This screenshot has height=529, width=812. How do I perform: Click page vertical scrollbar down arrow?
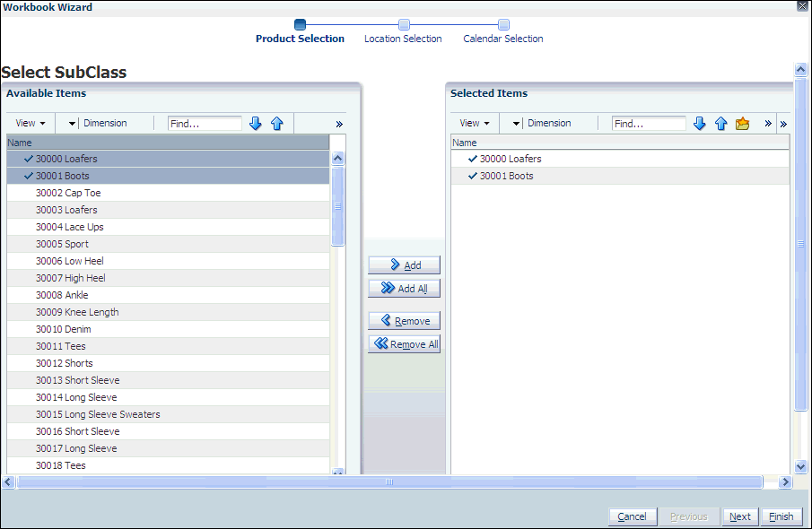800,466
